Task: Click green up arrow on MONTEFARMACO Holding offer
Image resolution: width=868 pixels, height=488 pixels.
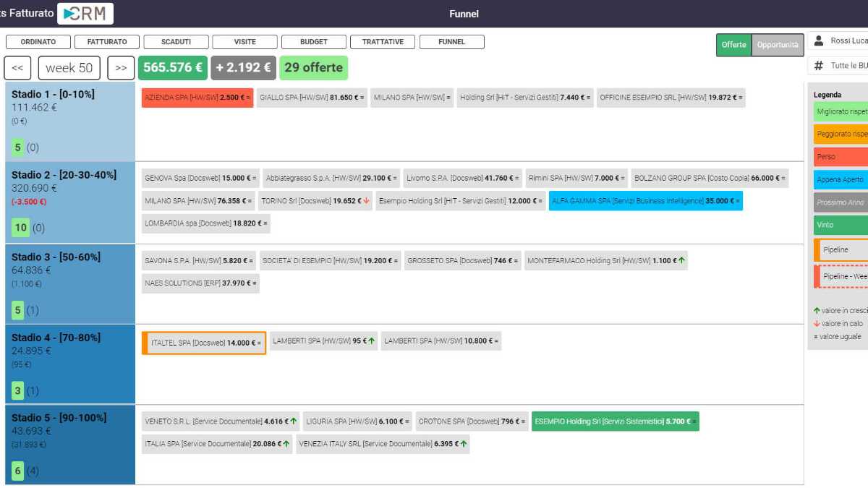Action: (x=681, y=260)
